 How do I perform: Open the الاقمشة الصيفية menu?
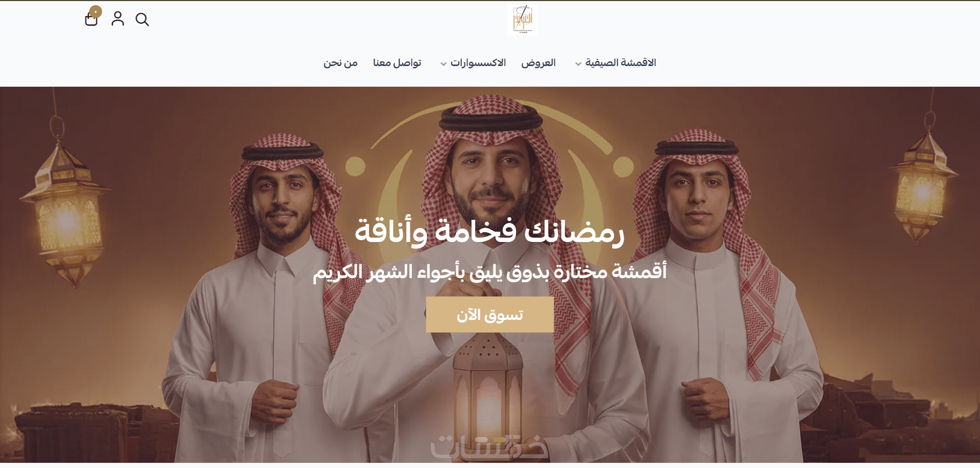(x=621, y=63)
